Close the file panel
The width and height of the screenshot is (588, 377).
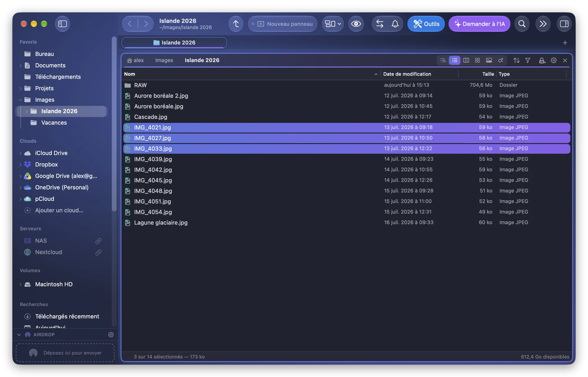coord(565,60)
